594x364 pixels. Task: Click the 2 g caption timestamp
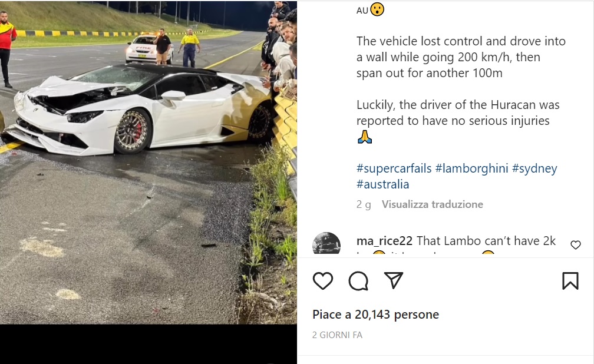click(364, 204)
